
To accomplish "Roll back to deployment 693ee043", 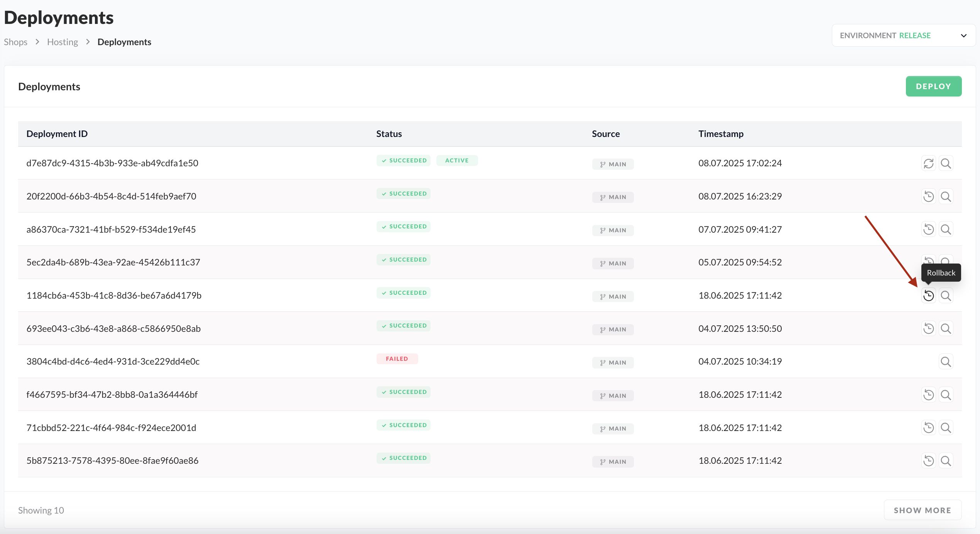I will 928,329.
